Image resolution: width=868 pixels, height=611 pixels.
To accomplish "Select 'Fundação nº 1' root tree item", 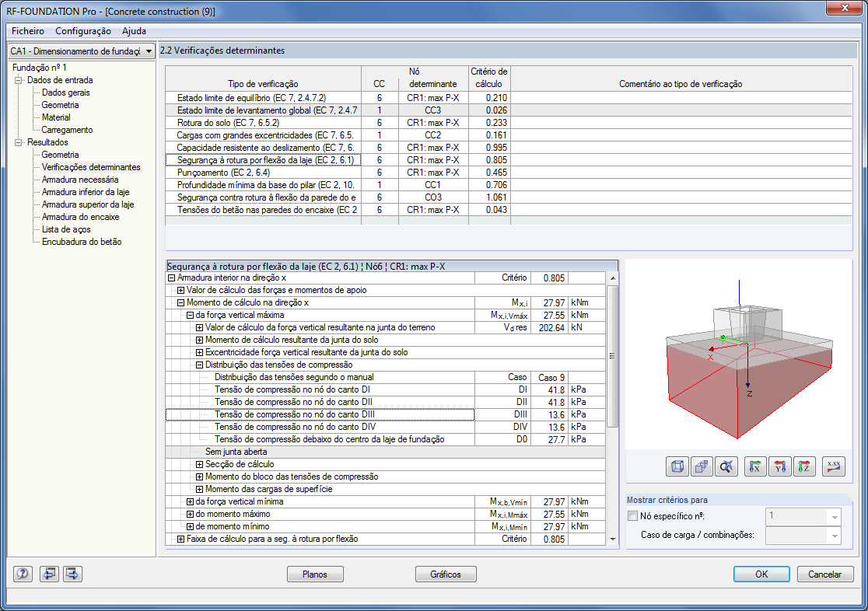I will [x=40, y=68].
